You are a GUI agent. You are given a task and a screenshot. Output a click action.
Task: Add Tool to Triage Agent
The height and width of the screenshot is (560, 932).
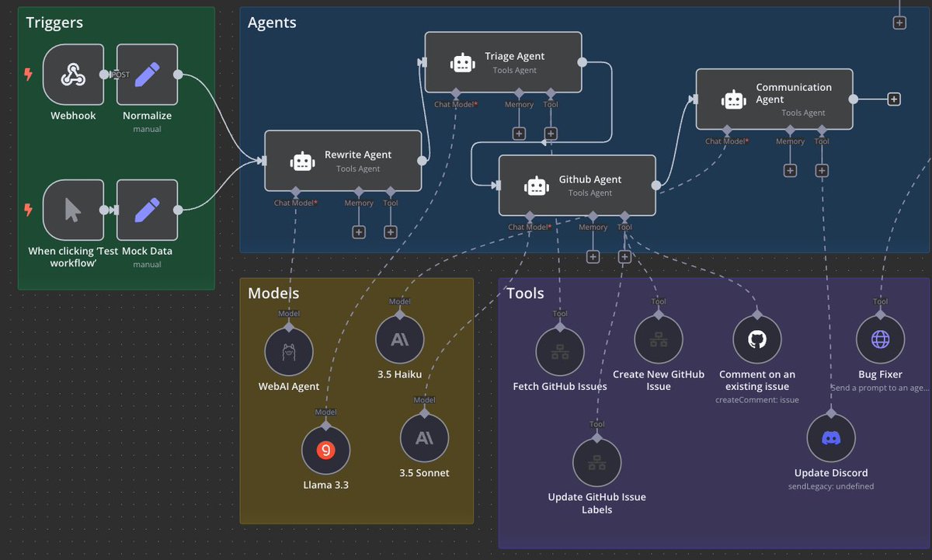(551, 133)
